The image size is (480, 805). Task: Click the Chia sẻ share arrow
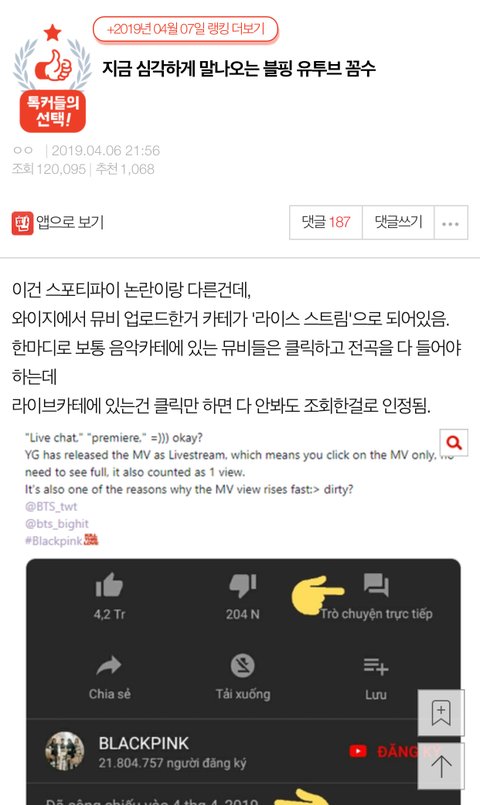[x=109, y=666]
